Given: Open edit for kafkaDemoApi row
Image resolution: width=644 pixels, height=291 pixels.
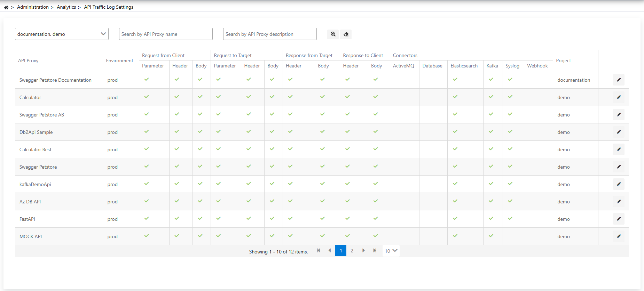Looking at the screenshot, I should (x=618, y=184).
